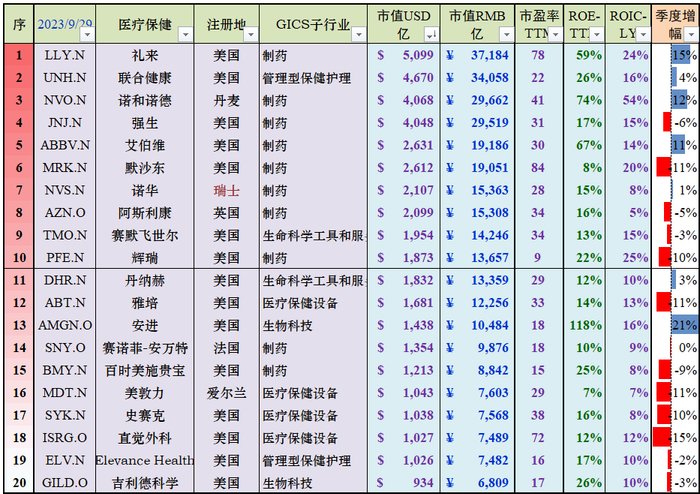
Task: Select the ROE value 118% cell
Action: pos(584,325)
